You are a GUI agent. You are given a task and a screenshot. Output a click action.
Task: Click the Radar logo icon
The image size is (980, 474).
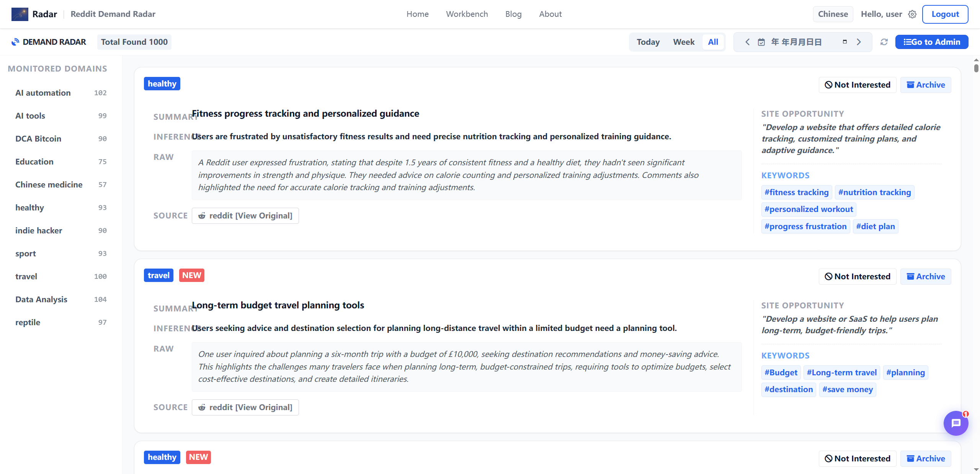pyautogui.click(x=20, y=14)
